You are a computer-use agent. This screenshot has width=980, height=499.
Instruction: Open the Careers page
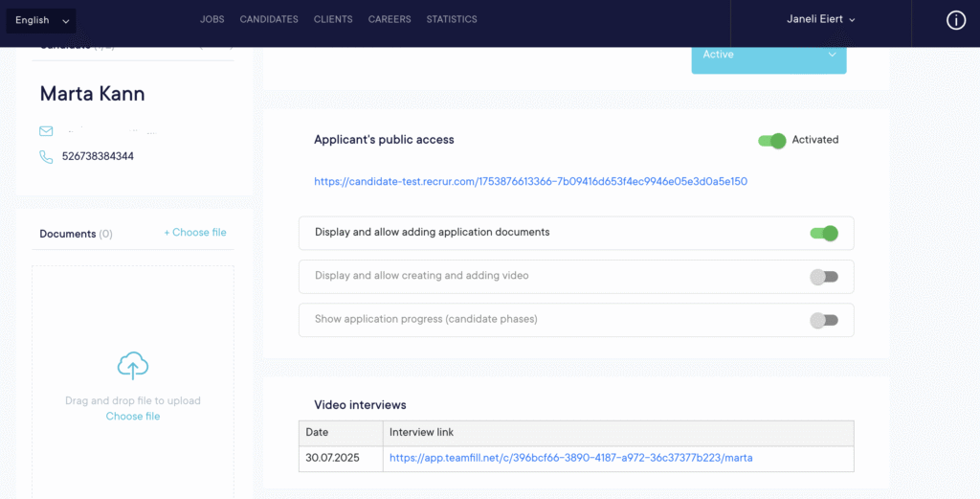pyautogui.click(x=390, y=19)
